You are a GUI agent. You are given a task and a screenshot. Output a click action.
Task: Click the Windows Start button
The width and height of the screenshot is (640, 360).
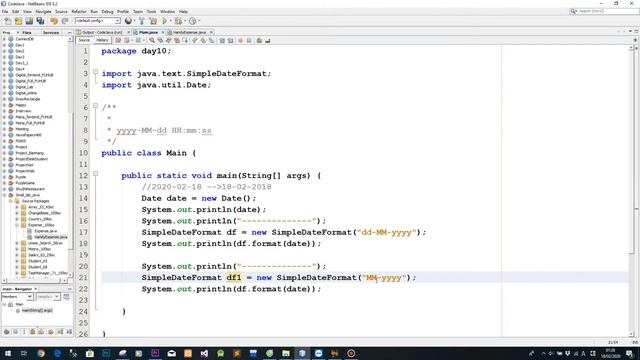[x=7, y=353]
